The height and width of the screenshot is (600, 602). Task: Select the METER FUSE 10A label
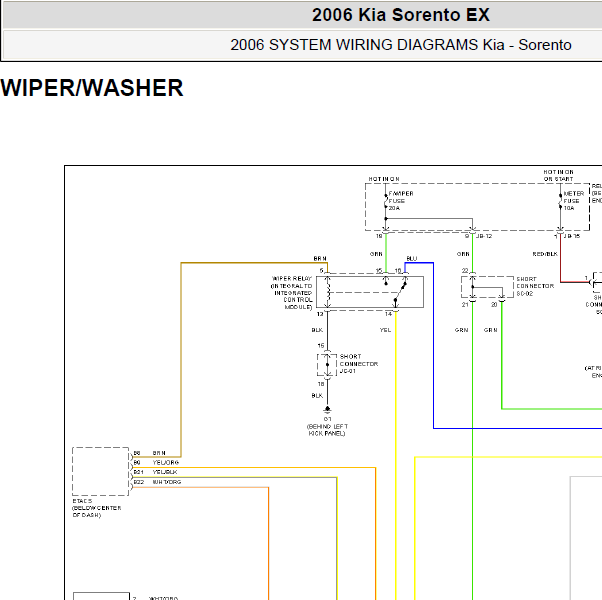click(574, 201)
